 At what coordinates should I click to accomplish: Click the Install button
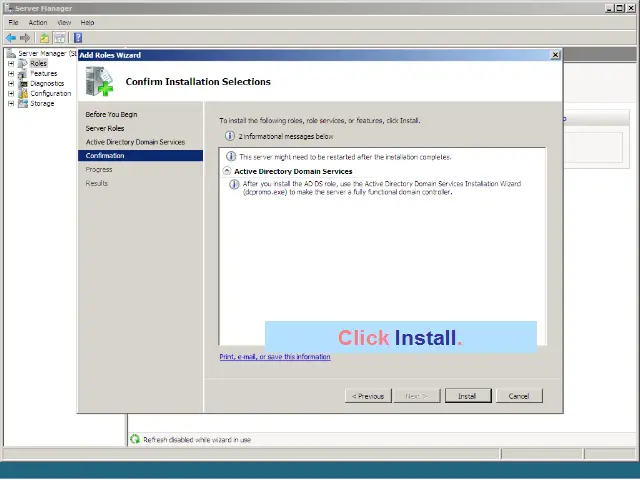tap(468, 396)
